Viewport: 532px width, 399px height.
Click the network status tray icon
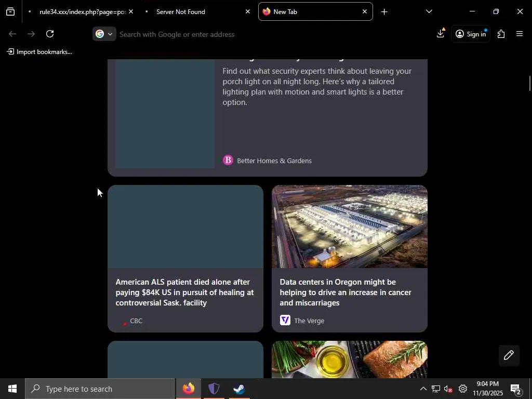[x=436, y=389]
